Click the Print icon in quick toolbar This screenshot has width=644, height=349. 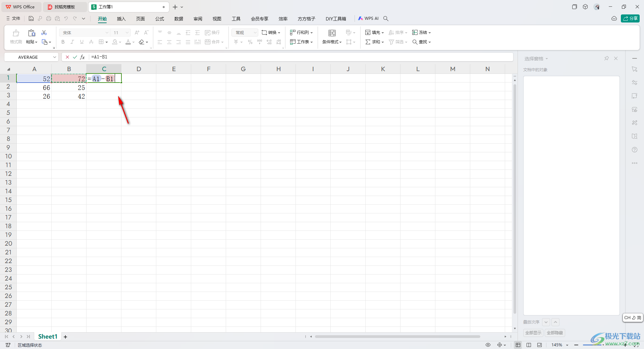49,18
